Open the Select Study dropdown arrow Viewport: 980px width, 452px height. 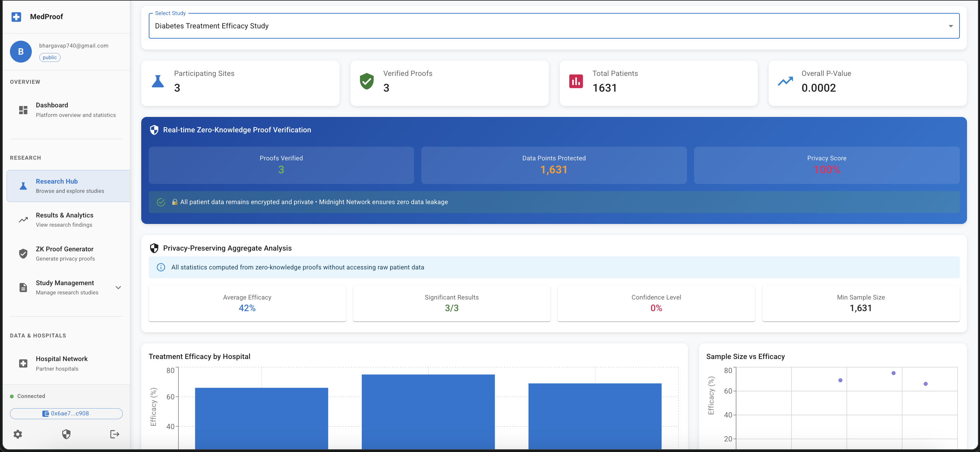click(950, 26)
